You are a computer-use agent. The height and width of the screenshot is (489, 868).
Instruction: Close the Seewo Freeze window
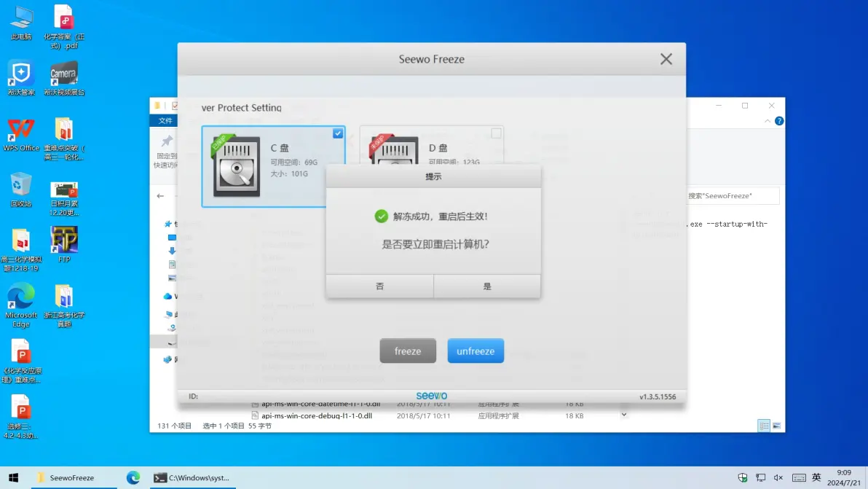click(x=666, y=60)
